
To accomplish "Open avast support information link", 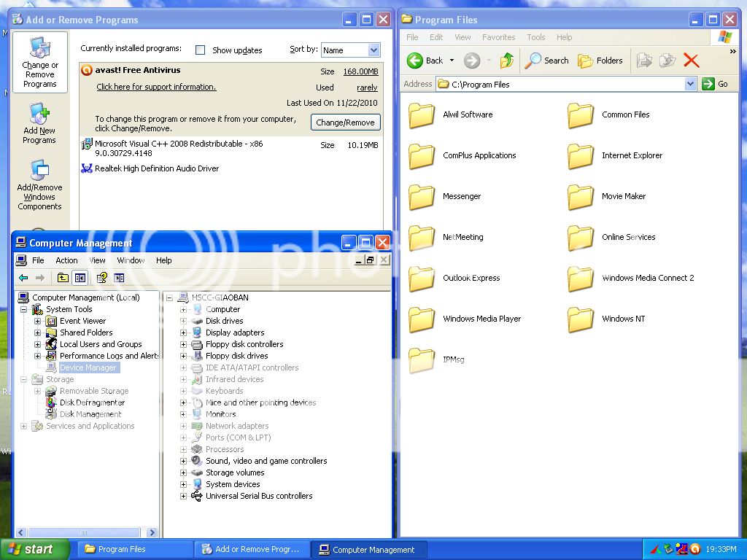I will [x=156, y=87].
